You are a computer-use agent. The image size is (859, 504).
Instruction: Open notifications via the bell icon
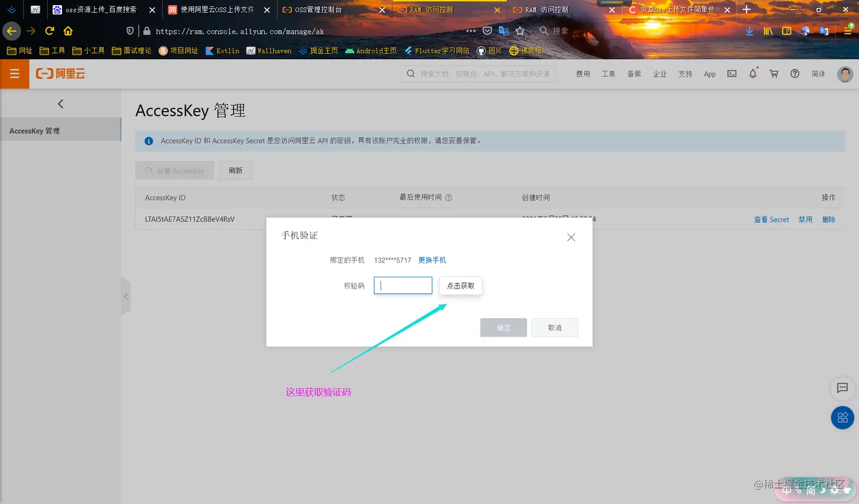point(753,74)
